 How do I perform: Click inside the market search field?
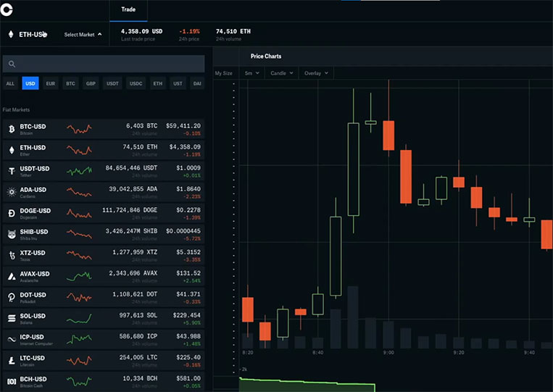(x=104, y=64)
